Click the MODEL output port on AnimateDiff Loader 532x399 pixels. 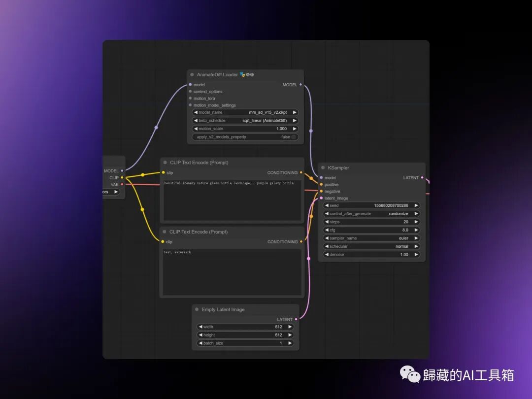pyautogui.click(x=300, y=85)
